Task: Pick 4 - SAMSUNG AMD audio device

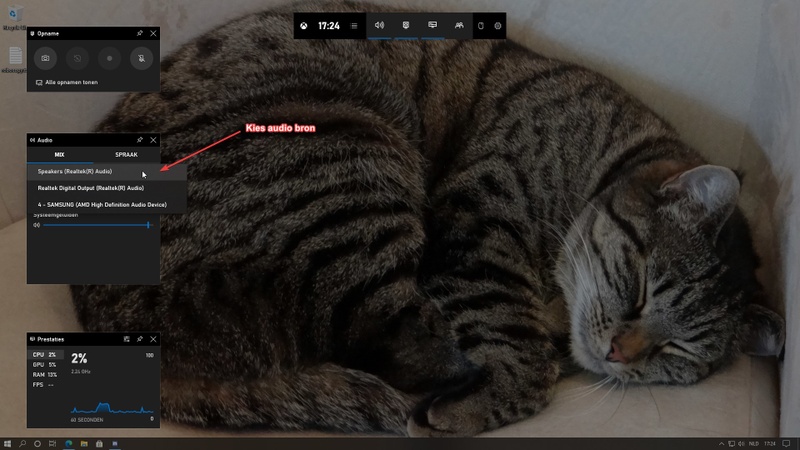Action: coord(107,205)
